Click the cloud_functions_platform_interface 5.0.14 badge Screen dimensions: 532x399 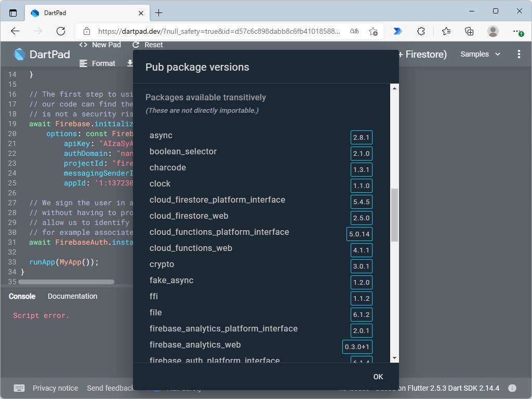click(x=360, y=234)
